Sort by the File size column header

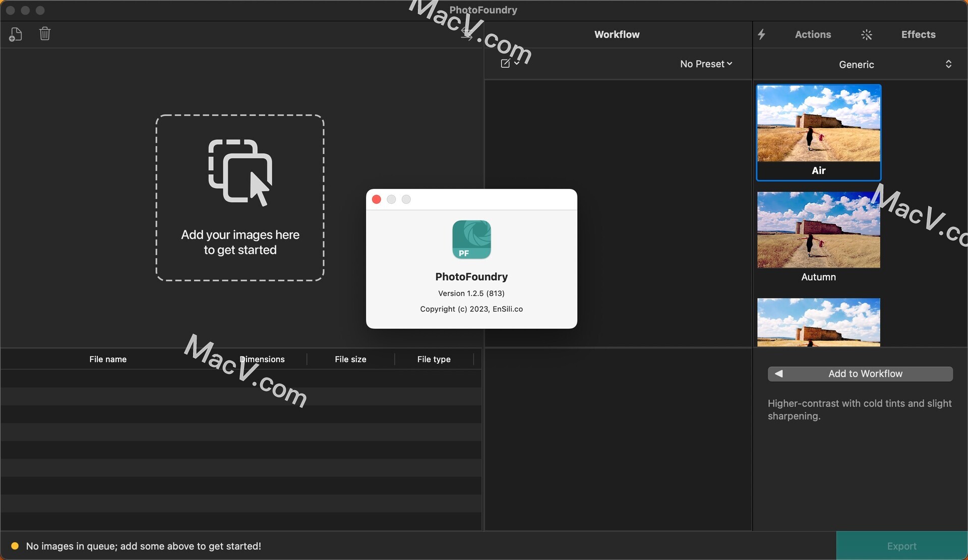350,359
